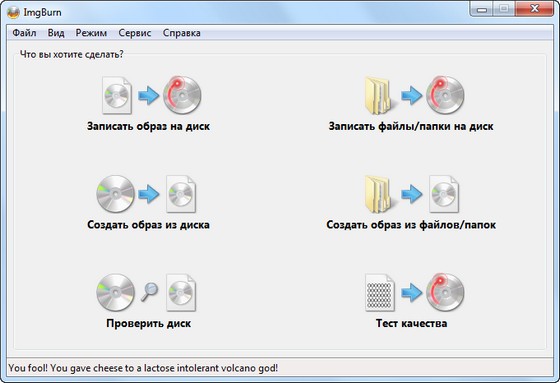560x383 pixels.
Task: Choose Записать файлы/папки на диск
Action: 411,126
